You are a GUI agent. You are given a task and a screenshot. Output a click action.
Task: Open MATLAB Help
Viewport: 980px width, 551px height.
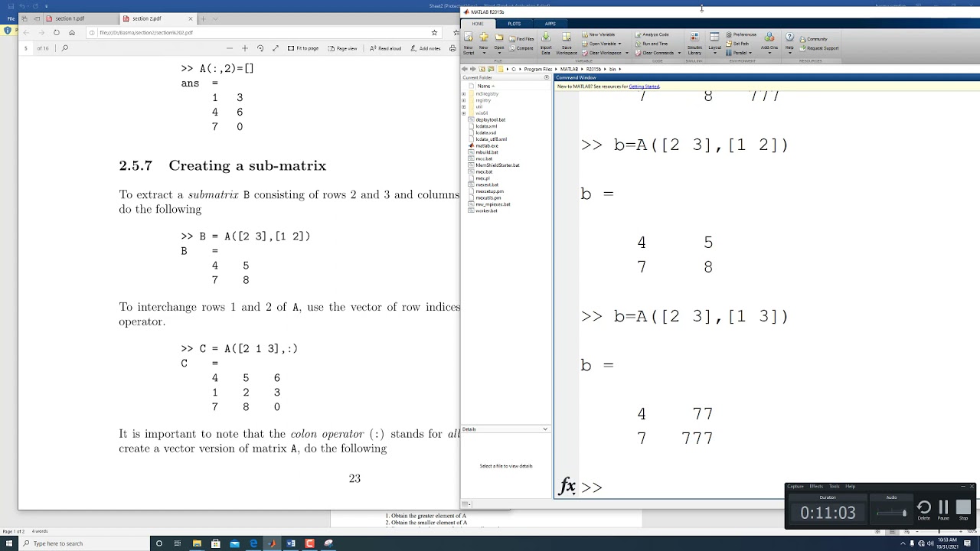(789, 42)
